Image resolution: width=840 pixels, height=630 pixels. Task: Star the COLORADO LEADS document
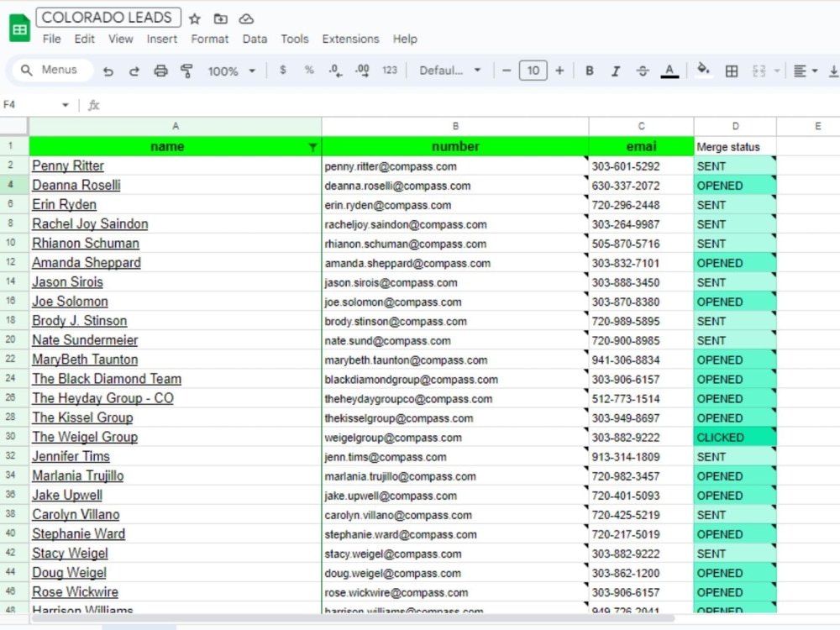click(195, 18)
